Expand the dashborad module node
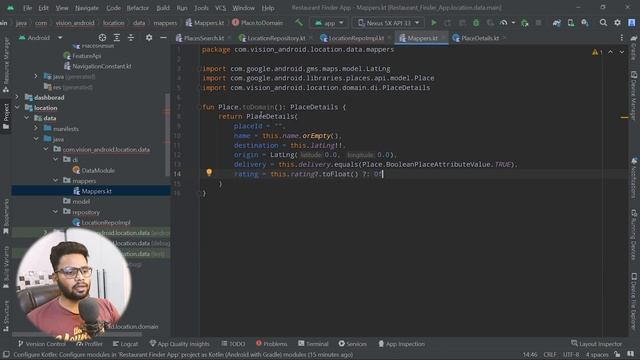This screenshot has height=360, width=640. tap(17, 97)
